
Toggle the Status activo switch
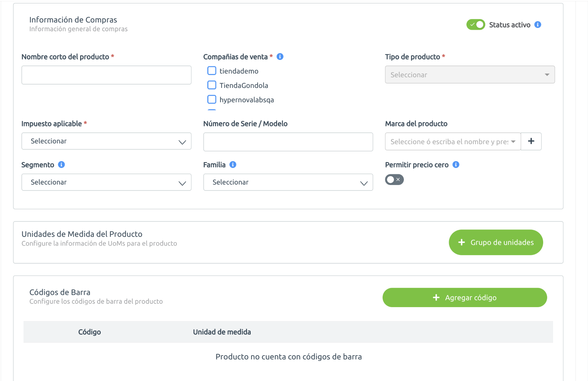point(476,25)
